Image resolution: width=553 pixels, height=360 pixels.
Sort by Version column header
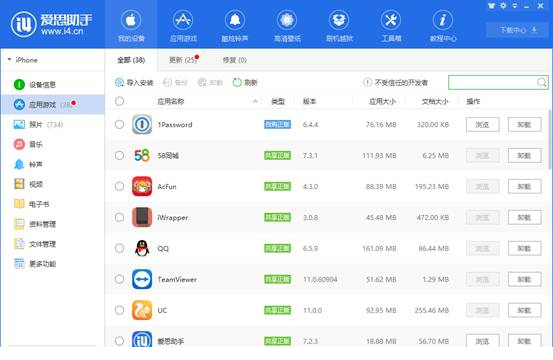309,102
